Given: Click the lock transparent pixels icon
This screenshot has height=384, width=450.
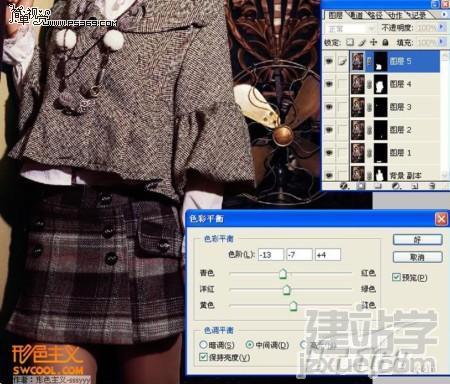Looking at the screenshot, I should pos(350,42).
